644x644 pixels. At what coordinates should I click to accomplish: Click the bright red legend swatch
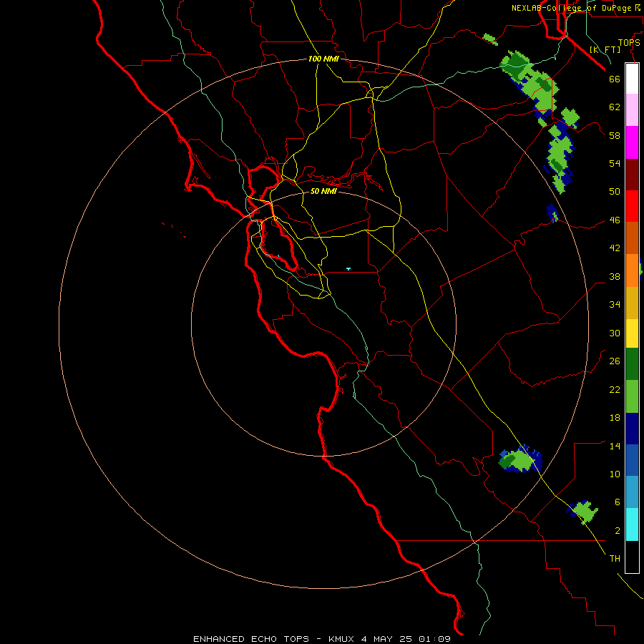[x=632, y=206]
